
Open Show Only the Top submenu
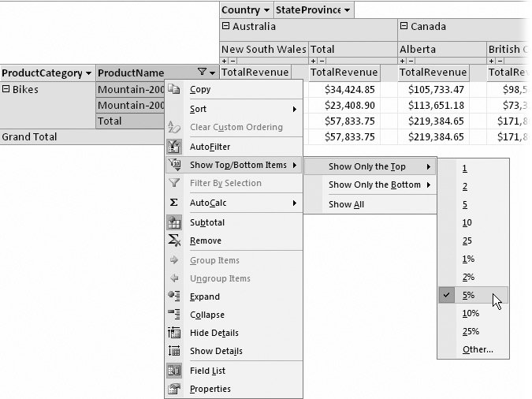click(x=370, y=166)
